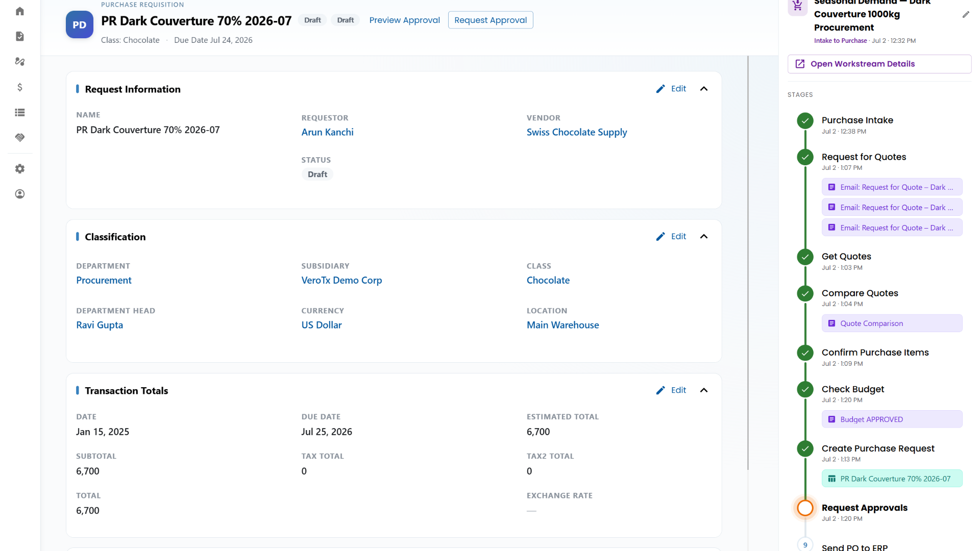Image resolution: width=980 pixels, height=551 pixels.
Task: Open department head Ravi Gupta link
Action: point(100,325)
